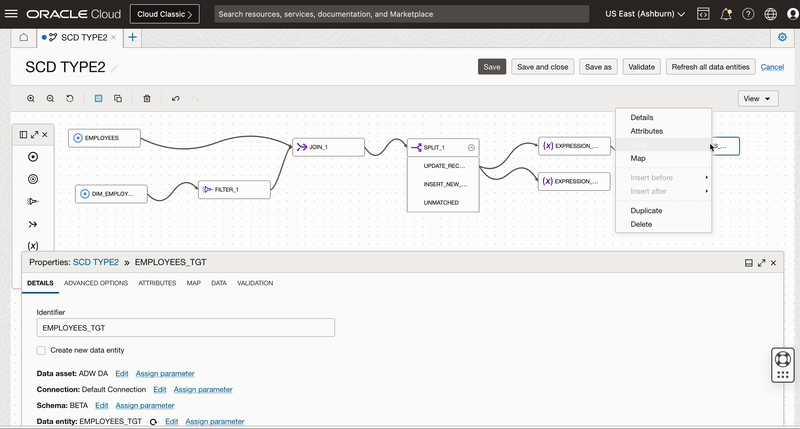800x429 pixels.
Task: Open the notifications bell
Action: 726,14
